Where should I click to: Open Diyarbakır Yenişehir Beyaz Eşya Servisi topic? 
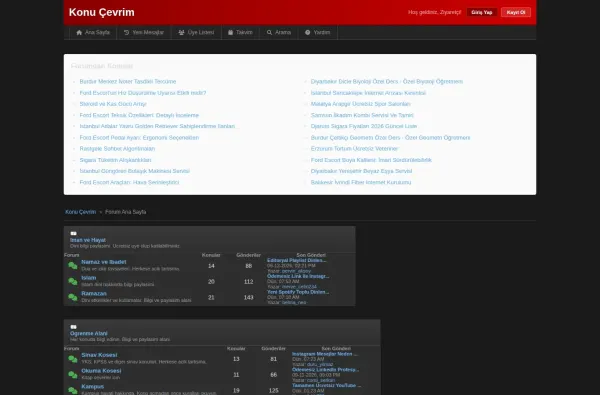(361, 171)
